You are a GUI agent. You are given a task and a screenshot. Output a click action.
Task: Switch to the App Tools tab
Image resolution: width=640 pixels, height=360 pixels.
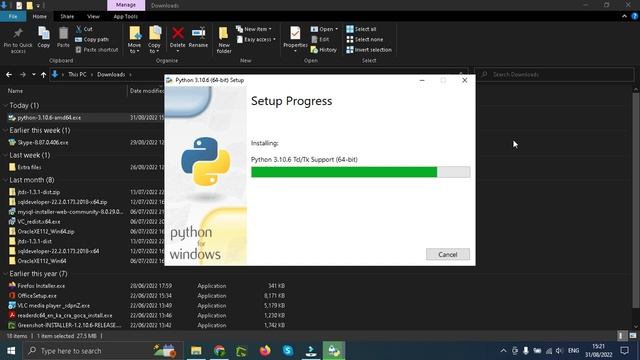(x=125, y=16)
